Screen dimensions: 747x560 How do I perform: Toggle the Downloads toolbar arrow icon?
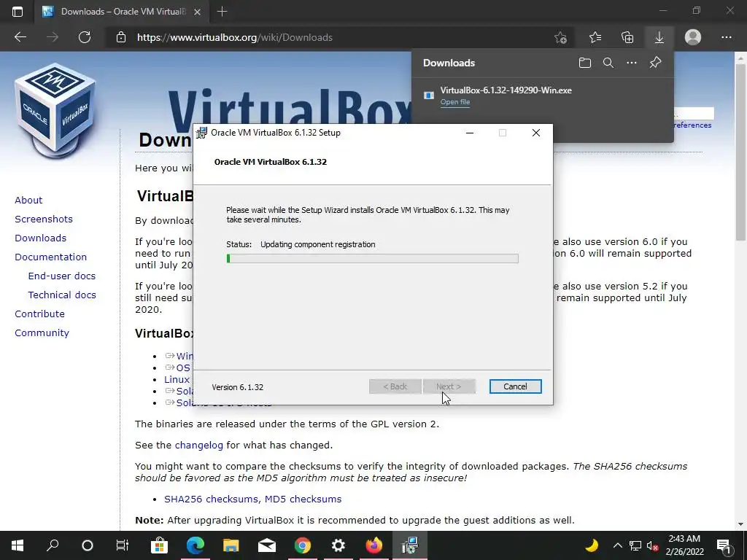(x=659, y=37)
